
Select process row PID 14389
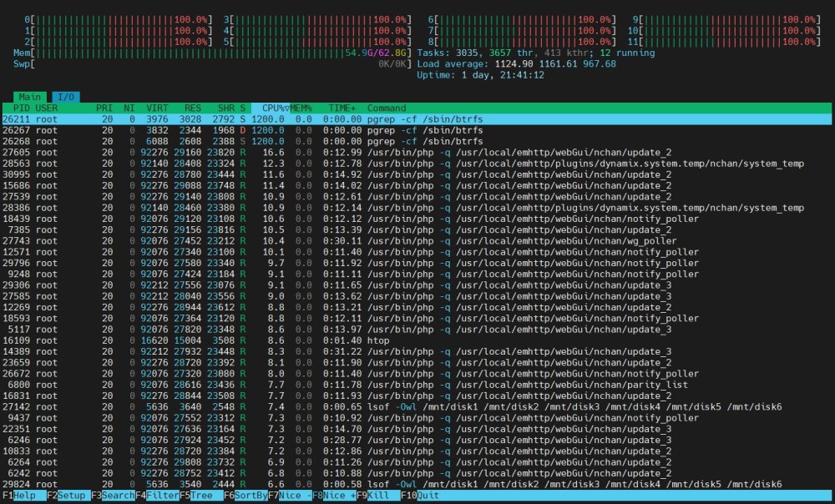[417, 352]
